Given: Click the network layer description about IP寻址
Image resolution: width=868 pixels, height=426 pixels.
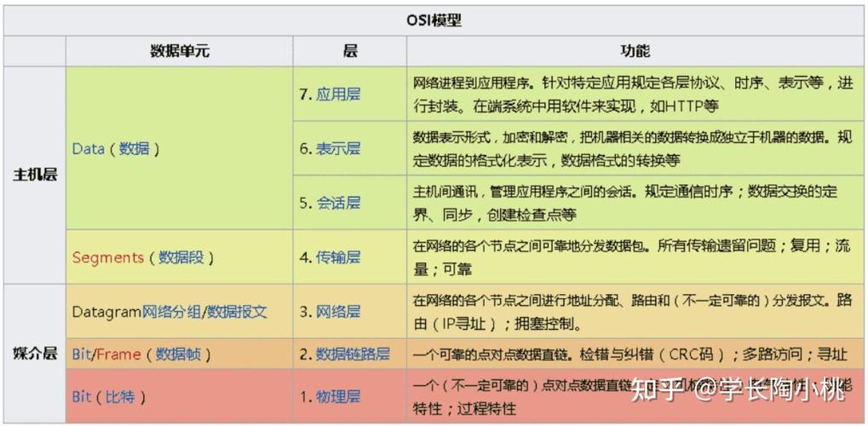Looking at the screenshot, I should tap(632, 311).
